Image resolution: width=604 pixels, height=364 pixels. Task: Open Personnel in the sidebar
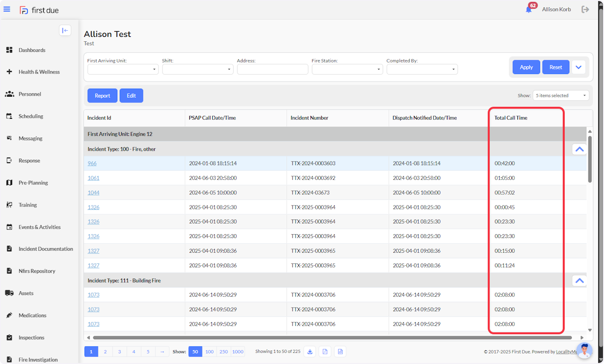pos(30,94)
